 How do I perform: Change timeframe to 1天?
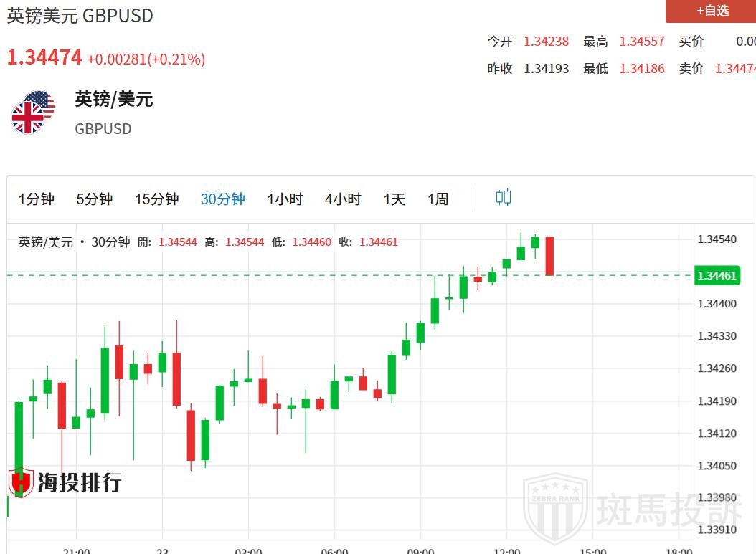[394, 199]
